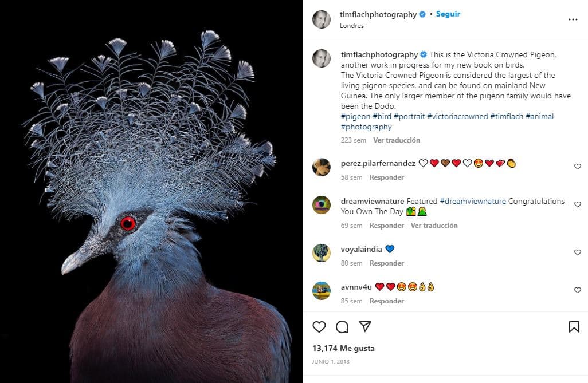
Task: Like the voyalaindia comment heart
Action: coord(577,252)
